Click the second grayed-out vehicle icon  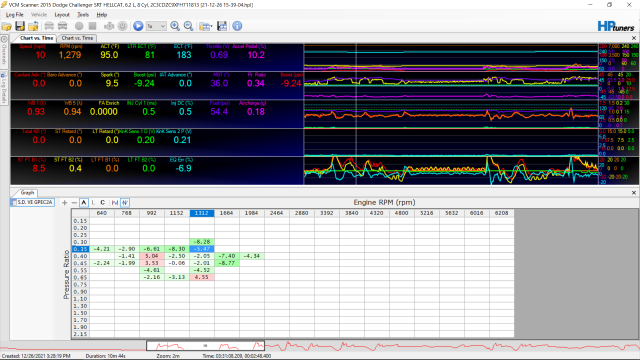pyautogui.click(x=62, y=26)
